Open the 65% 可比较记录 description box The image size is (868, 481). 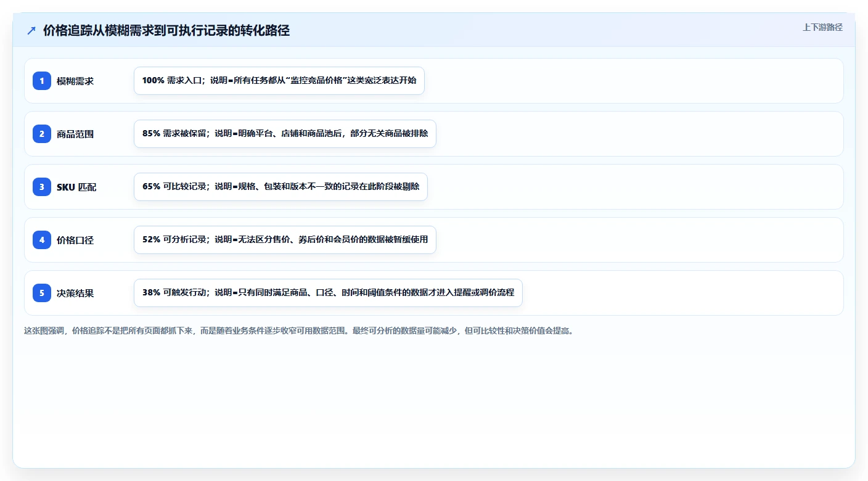click(280, 187)
